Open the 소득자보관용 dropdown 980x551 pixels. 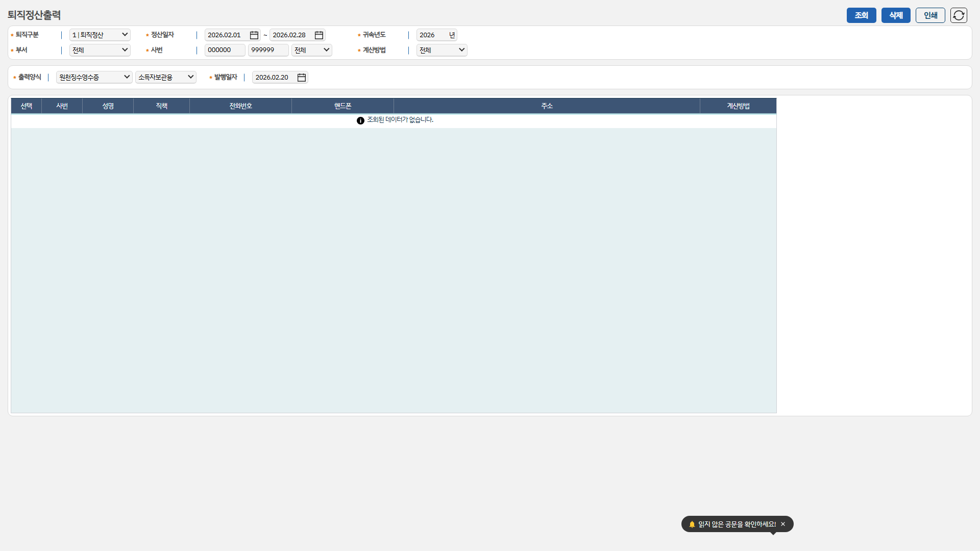pos(166,77)
